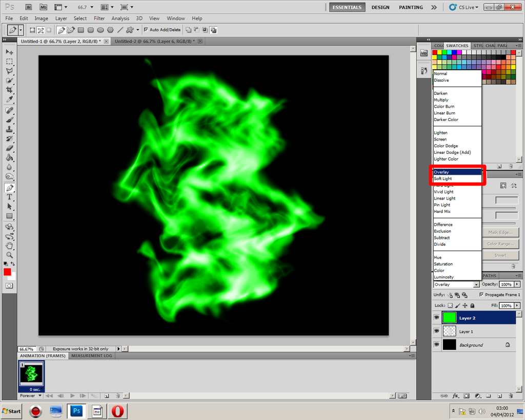Uncheck Auto Add/Delete in options bar
Image resolution: width=525 pixels, height=420 pixels.
[147, 29]
